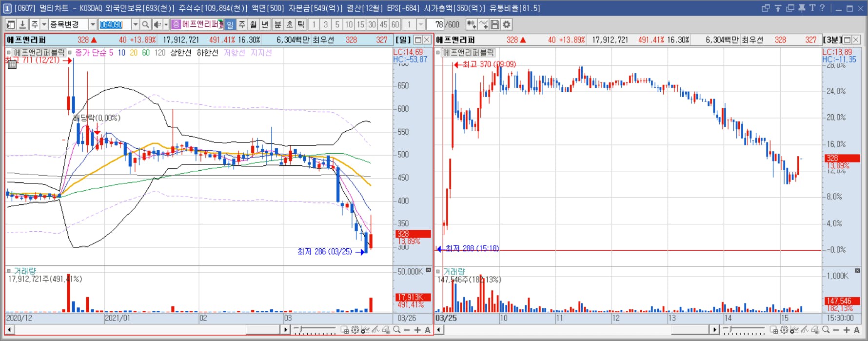Click right scroll arrow under 3-minute chart

click(x=714, y=330)
